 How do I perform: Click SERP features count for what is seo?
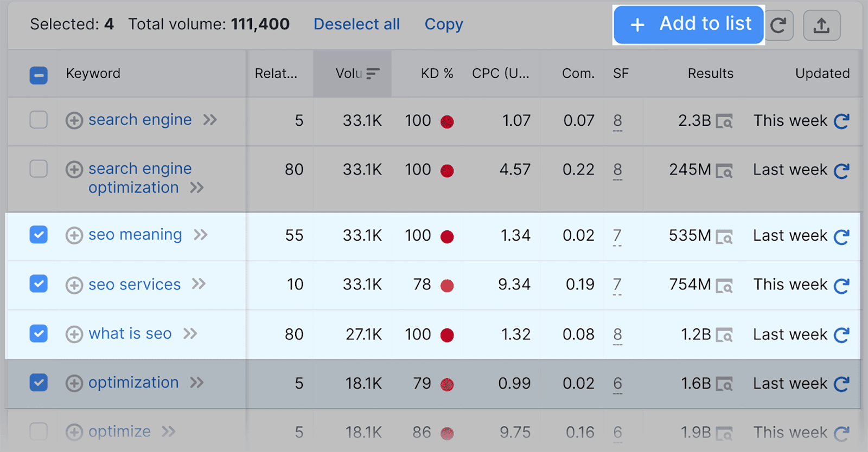pos(617,335)
